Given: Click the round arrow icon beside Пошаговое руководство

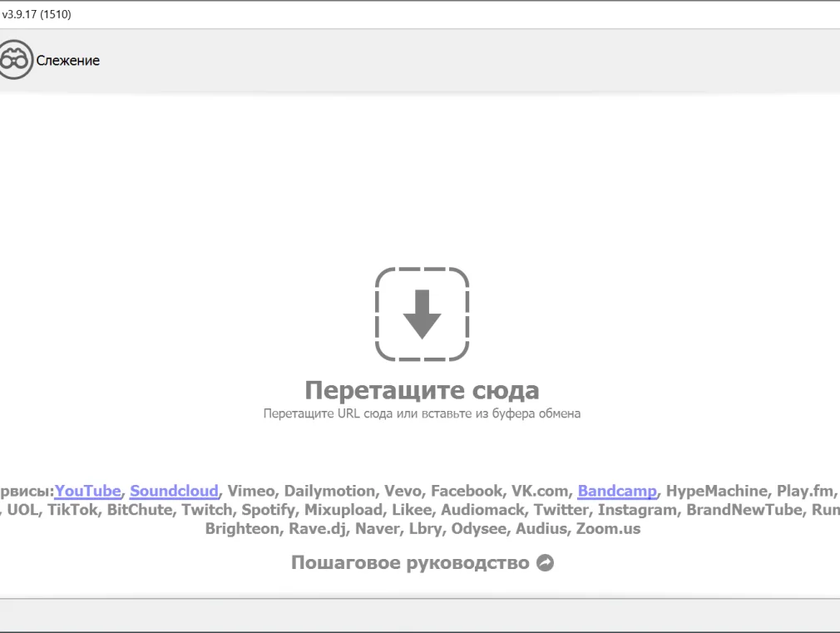Looking at the screenshot, I should click(x=546, y=563).
